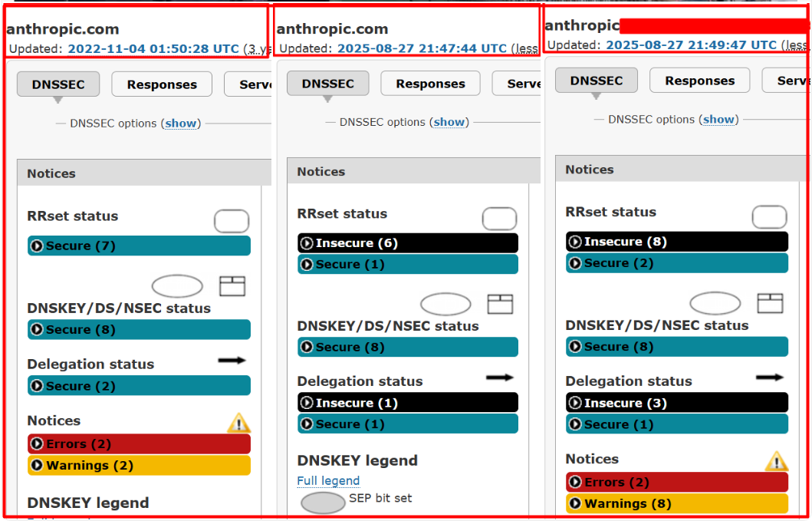The height and width of the screenshot is (521, 812).
Task: Expand the Secure (7) RRset status bar
Action: click(139, 246)
